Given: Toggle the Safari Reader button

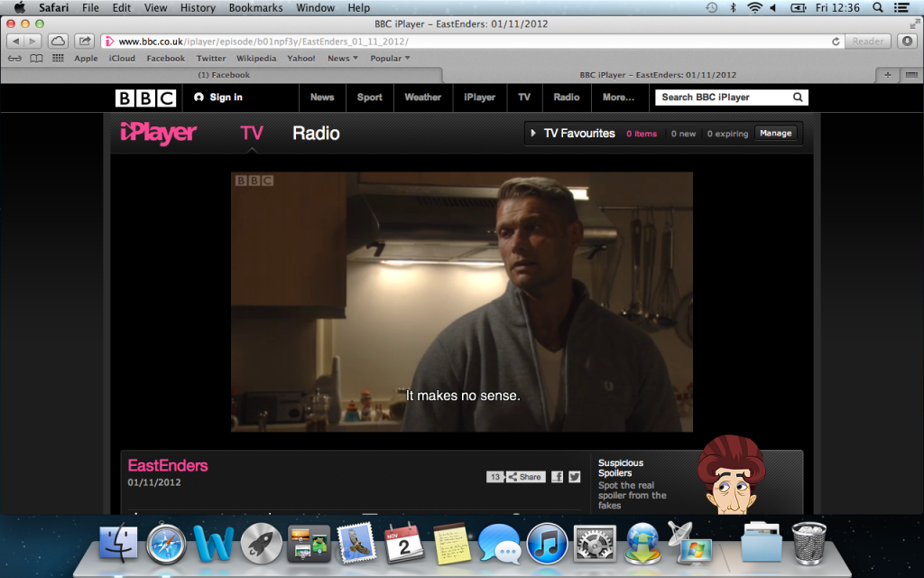Looking at the screenshot, I should (x=868, y=42).
